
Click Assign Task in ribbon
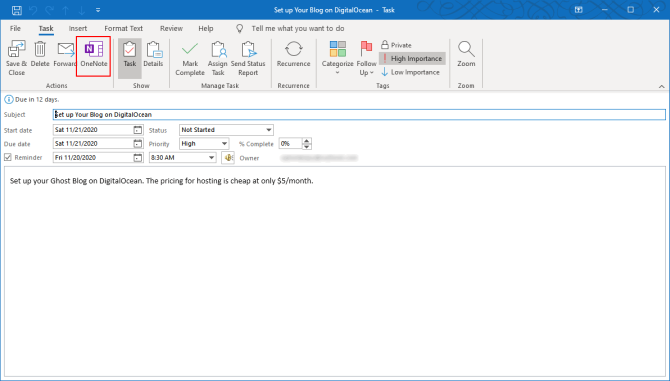coord(218,59)
